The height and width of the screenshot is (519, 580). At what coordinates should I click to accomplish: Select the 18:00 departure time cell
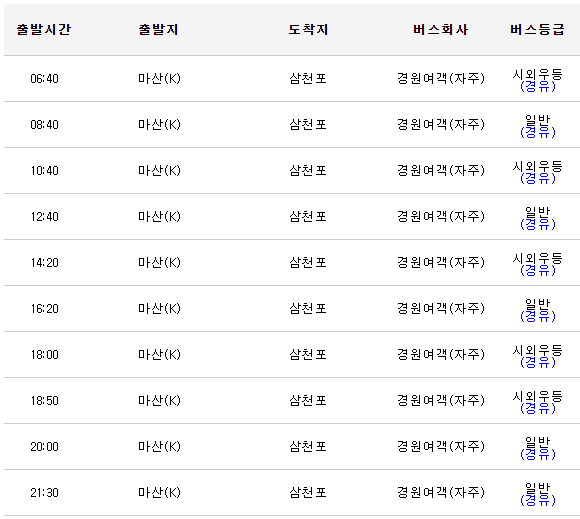pos(44,354)
